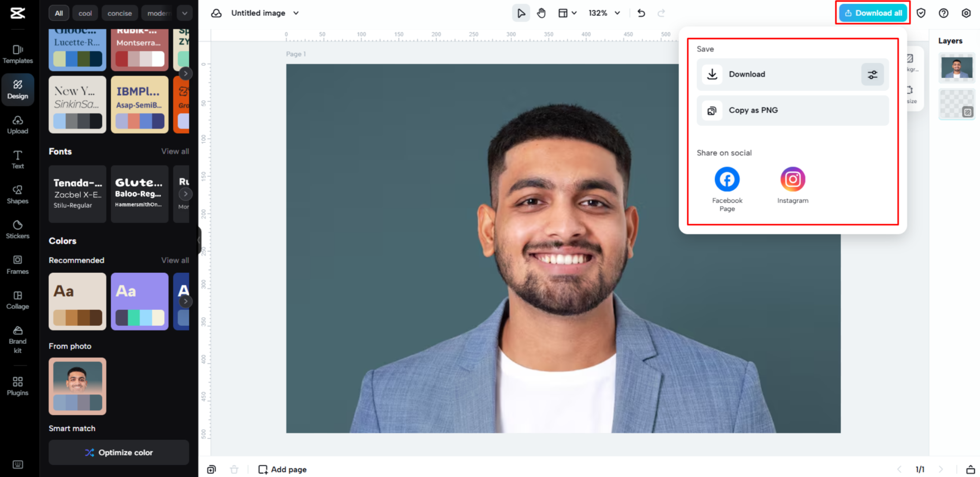Open the Download settings sliders icon

[872, 74]
